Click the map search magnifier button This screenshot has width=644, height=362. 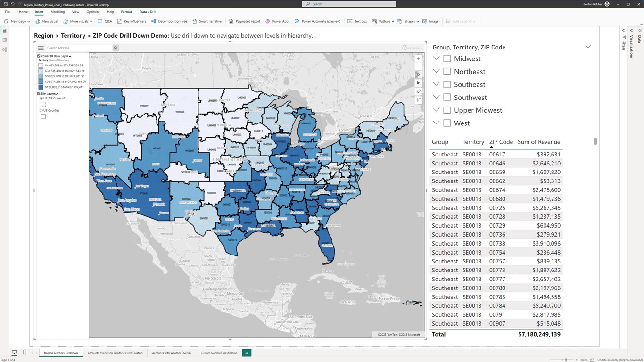click(x=116, y=48)
